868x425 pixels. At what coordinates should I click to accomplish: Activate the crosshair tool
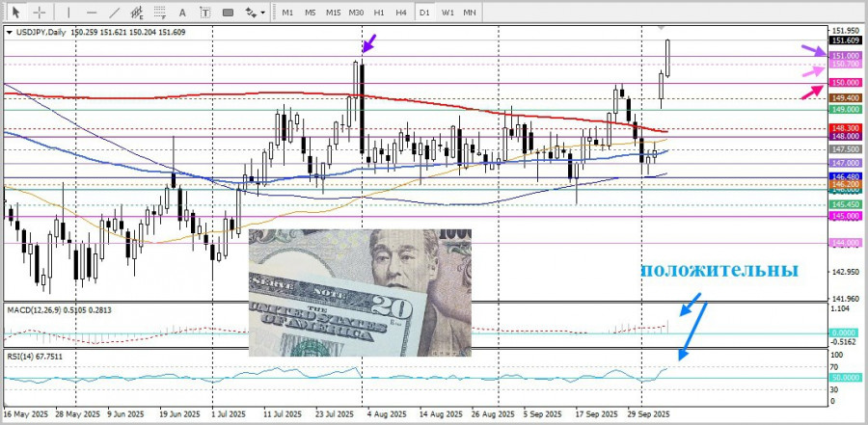40,13
